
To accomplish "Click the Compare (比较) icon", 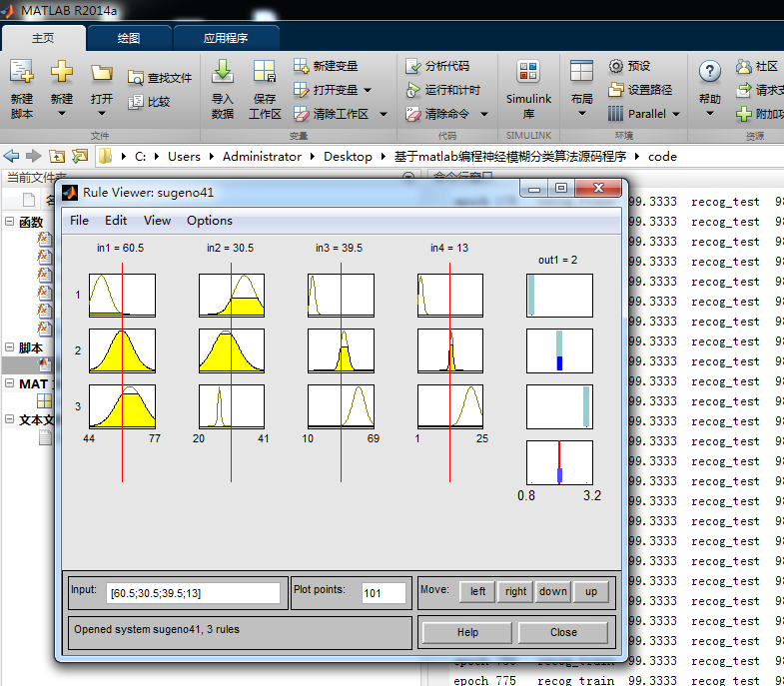I will [x=135, y=102].
